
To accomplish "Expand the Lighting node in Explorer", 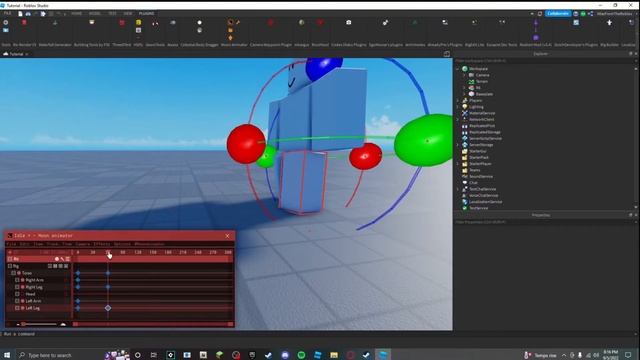I will [458, 107].
